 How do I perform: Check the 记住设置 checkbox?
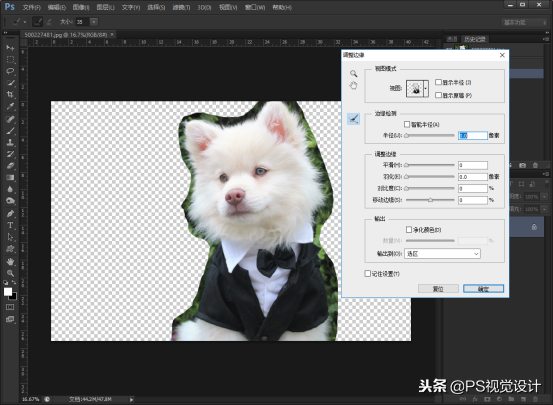point(367,273)
